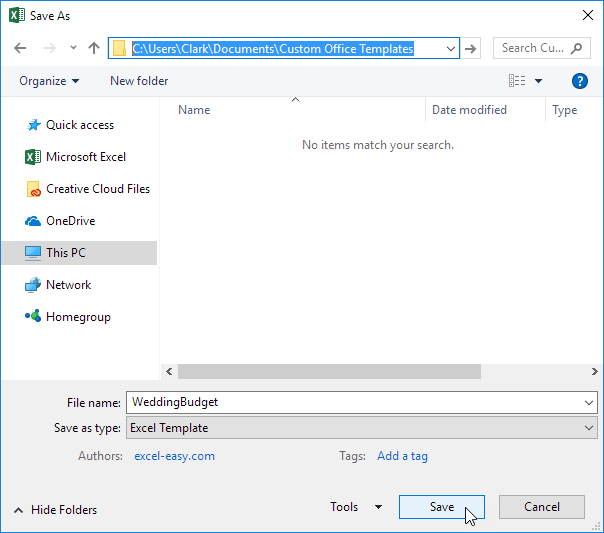Click the go-to arrow beside address bar
This screenshot has height=533, width=604.
pos(470,49)
